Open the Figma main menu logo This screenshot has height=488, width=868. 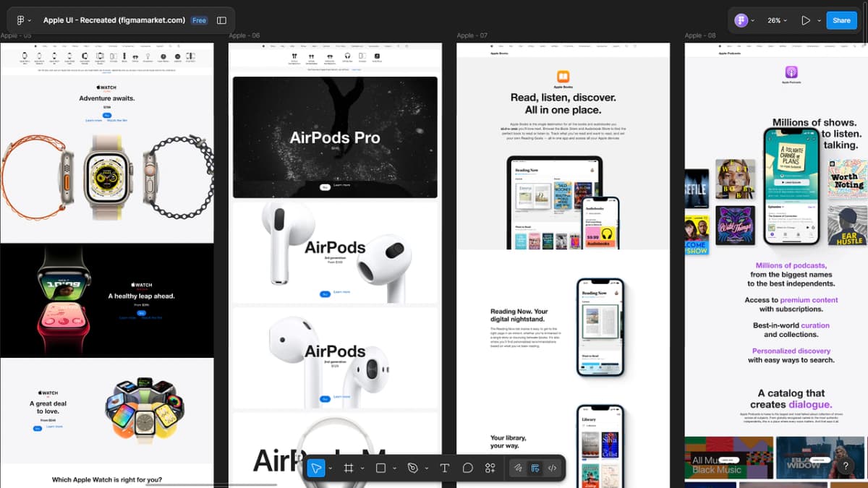(x=20, y=20)
